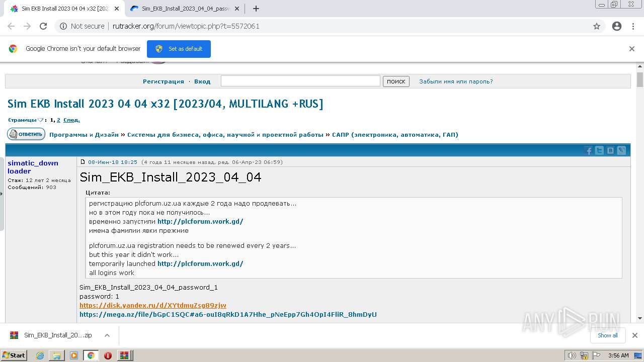Go to page 2 of the topic

[x=58, y=120]
